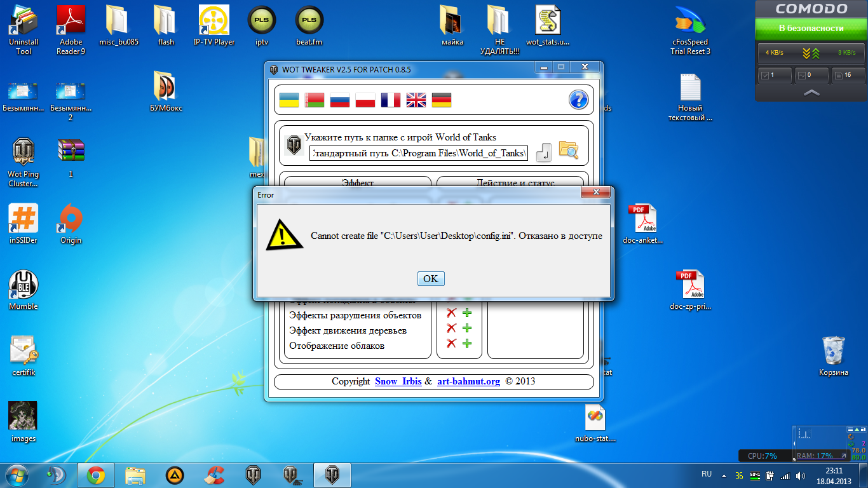868x488 pixels.
Task: Select the Polish flag language
Action: [x=365, y=100]
